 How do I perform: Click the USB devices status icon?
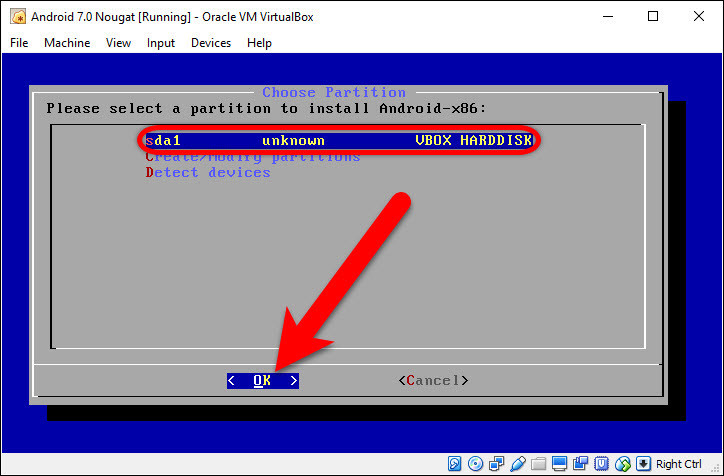pyautogui.click(x=518, y=463)
